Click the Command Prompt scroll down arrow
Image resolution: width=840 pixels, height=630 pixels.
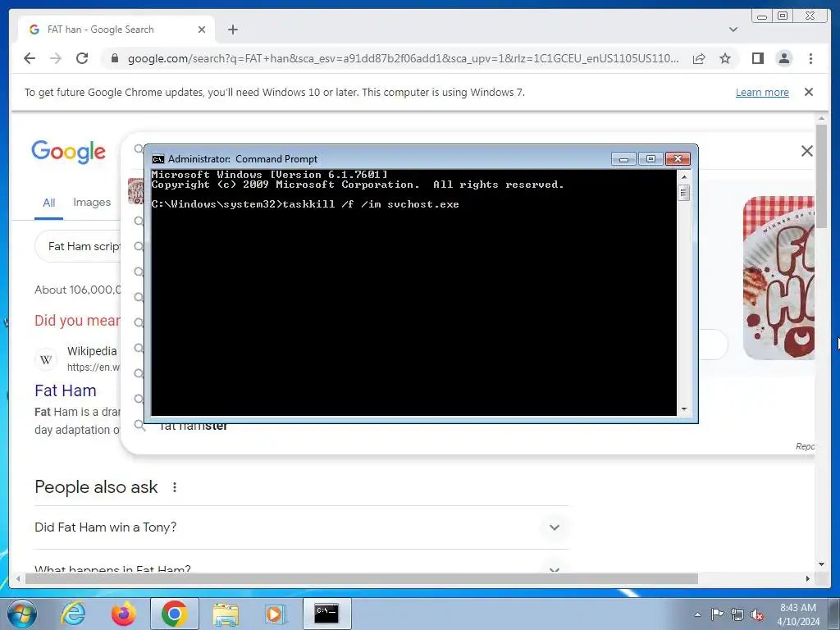click(x=683, y=409)
